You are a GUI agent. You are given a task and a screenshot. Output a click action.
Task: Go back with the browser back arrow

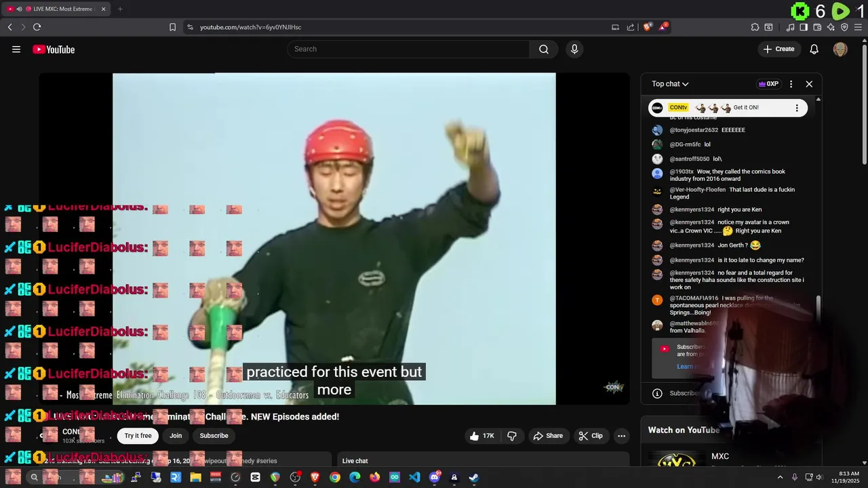[9, 27]
